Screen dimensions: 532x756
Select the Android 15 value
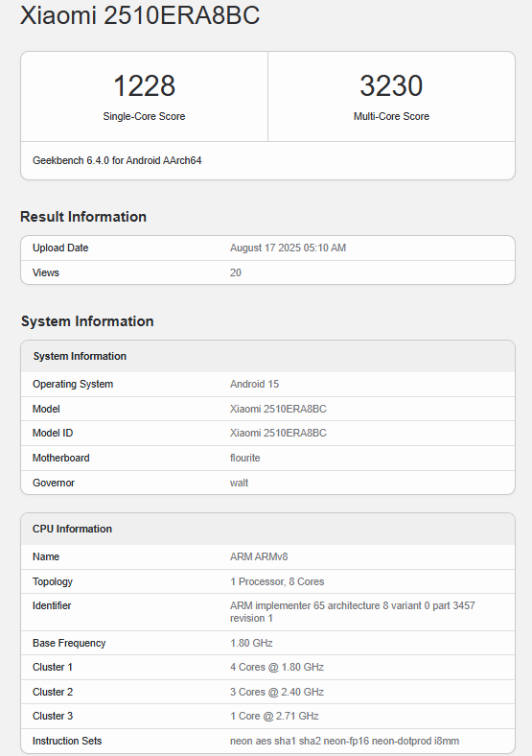point(254,385)
